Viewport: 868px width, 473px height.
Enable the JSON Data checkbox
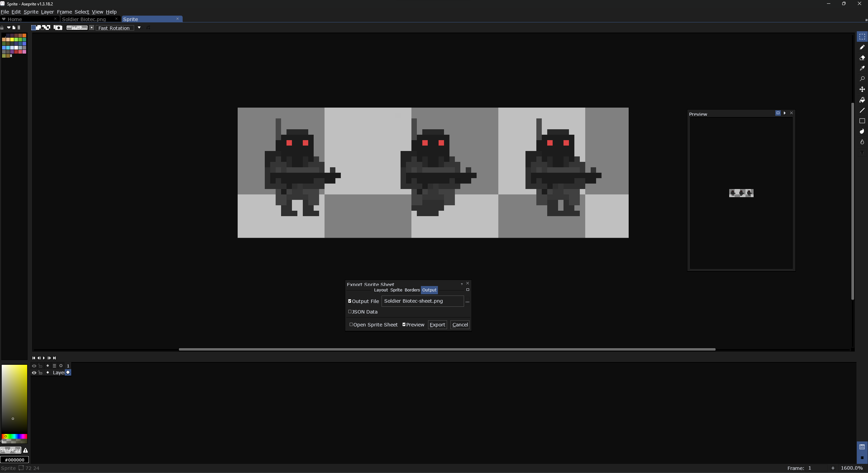click(350, 311)
